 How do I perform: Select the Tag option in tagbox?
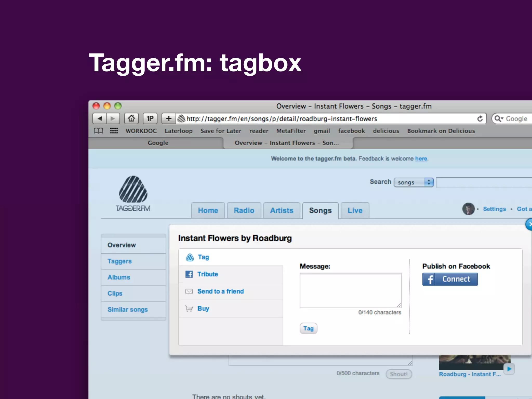coord(231,257)
